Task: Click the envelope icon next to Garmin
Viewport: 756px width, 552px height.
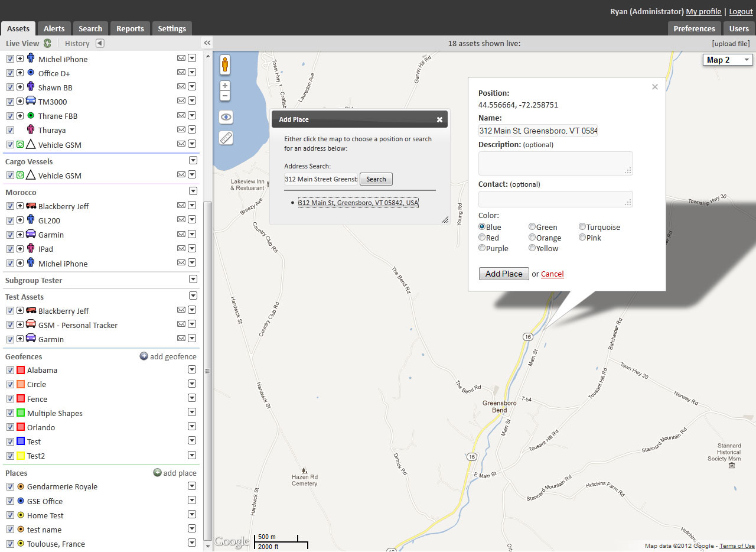Action: (182, 234)
